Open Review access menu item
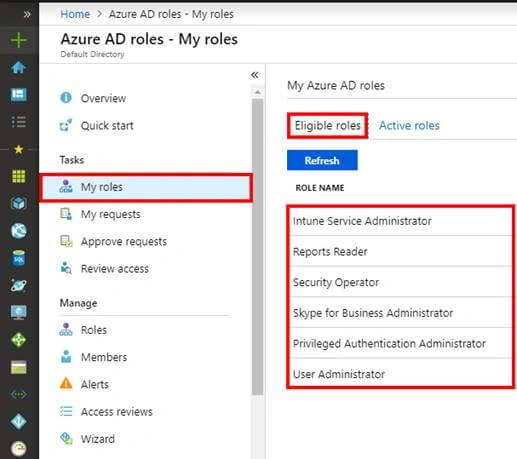Image resolution: width=517 pixels, height=459 pixels. 115,269
